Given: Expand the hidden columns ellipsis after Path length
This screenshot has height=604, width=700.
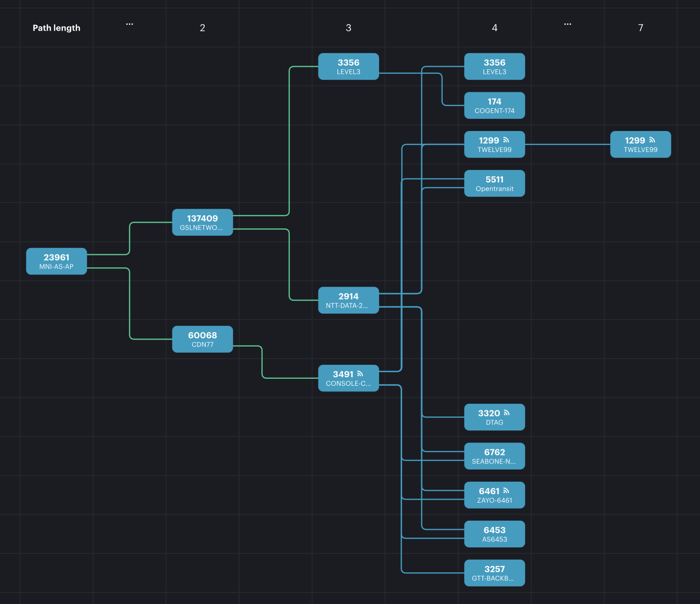Looking at the screenshot, I should 129,24.
